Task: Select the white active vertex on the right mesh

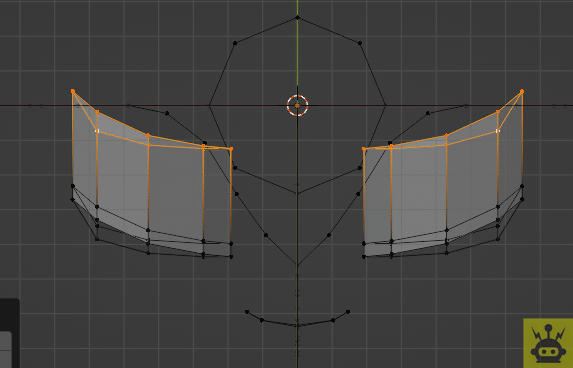Action: (x=498, y=130)
